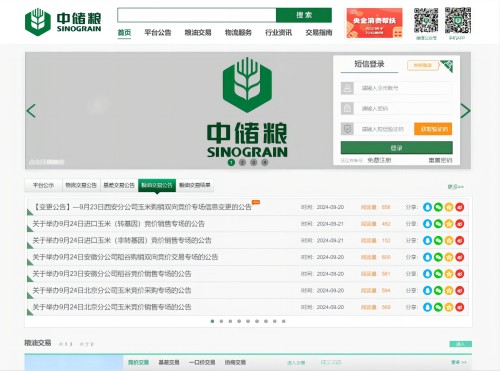The image size is (500, 371).
Task: Click Qzone star icon on 安徽分公司稻谷购销双向竞价 row
Action: [449, 257]
